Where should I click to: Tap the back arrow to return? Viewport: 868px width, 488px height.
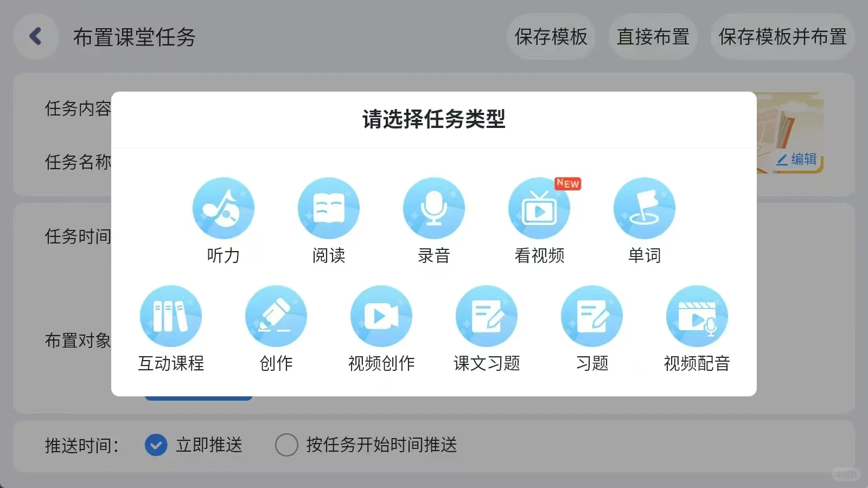pos(36,36)
